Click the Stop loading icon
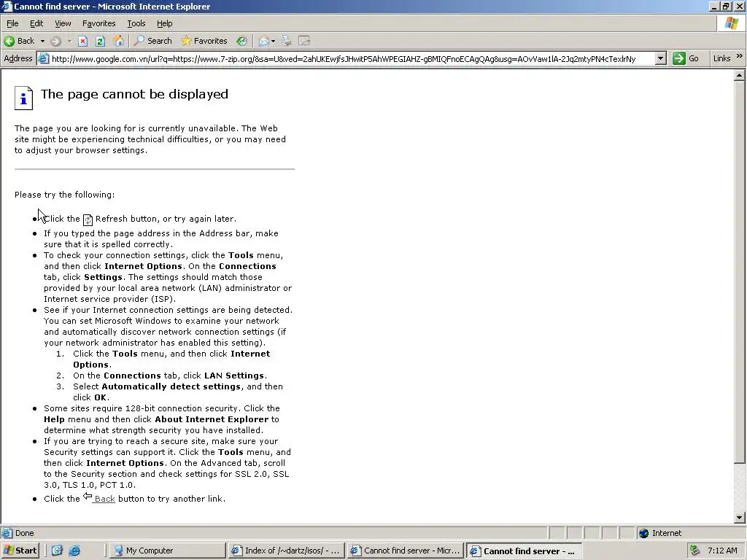This screenshot has height=560, width=747. (83, 41)
